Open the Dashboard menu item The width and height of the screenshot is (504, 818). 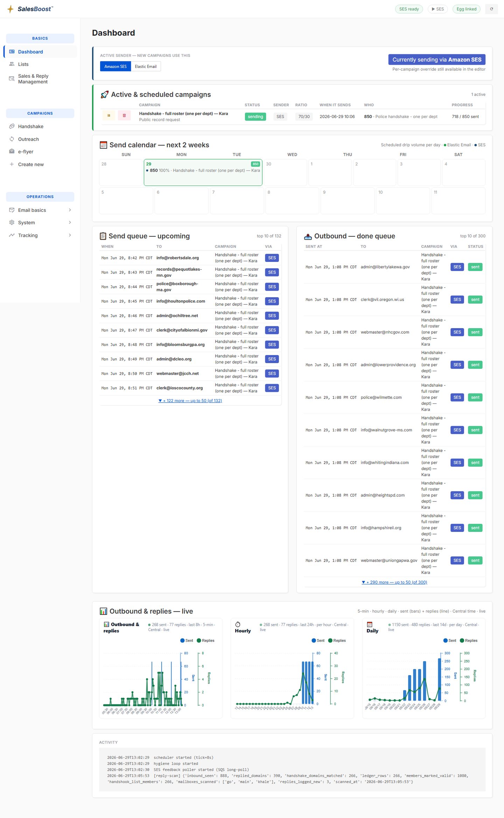(x=41, y=51)
